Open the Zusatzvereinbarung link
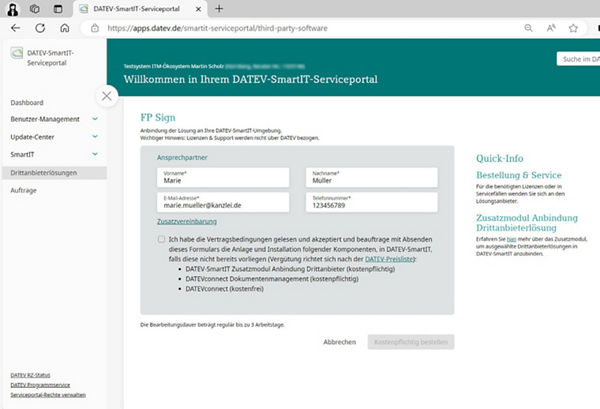 (x=187, y=221)
